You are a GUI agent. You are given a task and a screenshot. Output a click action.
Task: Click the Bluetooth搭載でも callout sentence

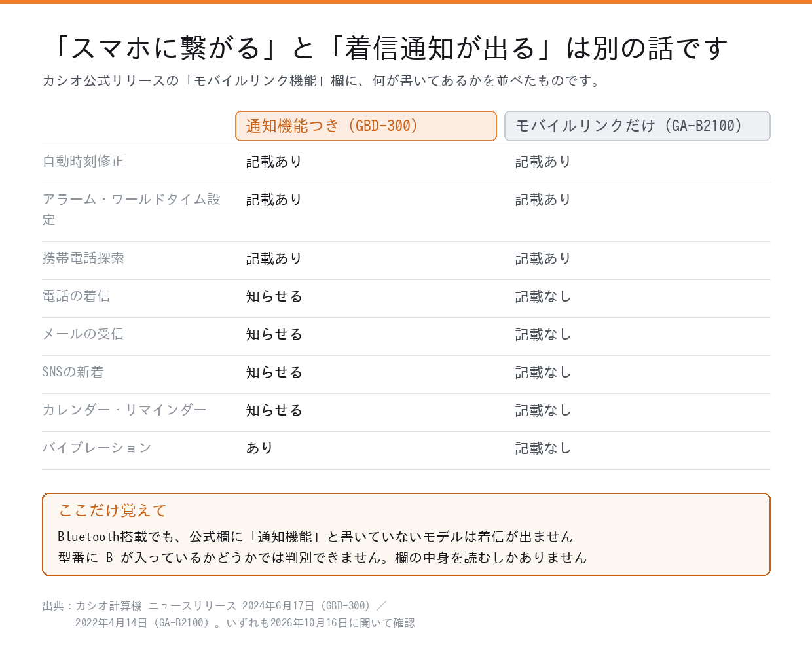pyautogui.click(x=316, y=537)
